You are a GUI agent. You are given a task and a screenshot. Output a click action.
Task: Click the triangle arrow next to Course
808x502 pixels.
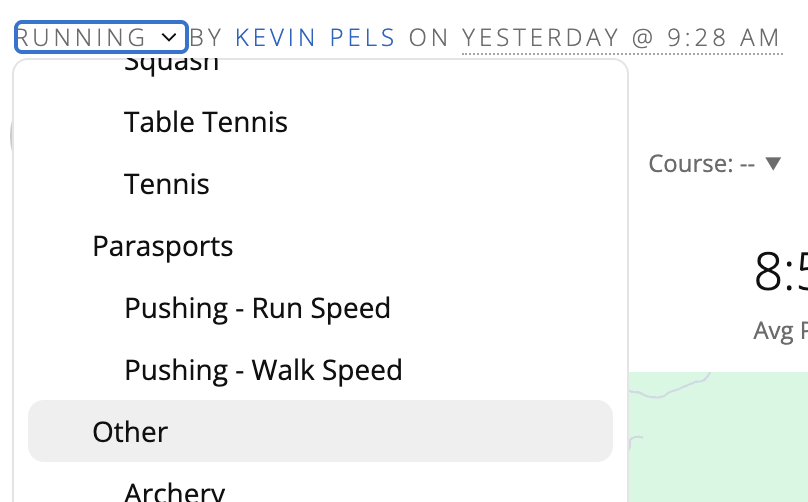click(x=772, y=163)
